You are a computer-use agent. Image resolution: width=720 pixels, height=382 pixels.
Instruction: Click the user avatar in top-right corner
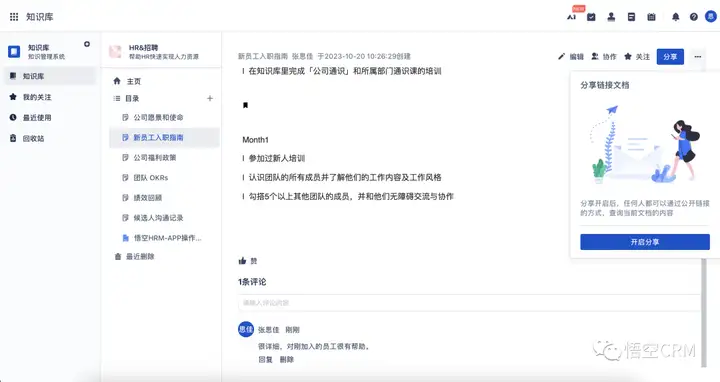point(710,17)
